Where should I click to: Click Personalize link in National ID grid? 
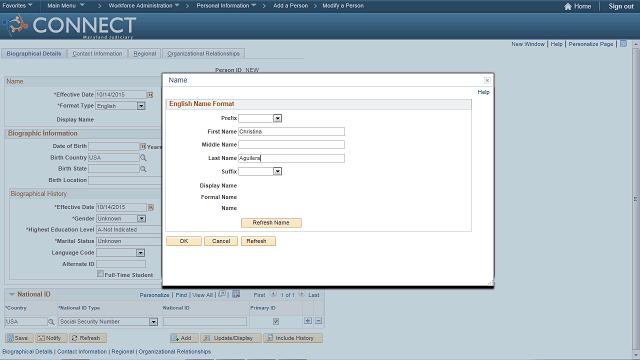[154, 295]
